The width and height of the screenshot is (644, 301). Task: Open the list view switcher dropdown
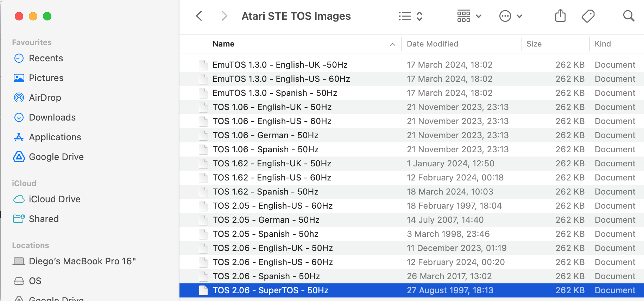click(x=410, y=16)
